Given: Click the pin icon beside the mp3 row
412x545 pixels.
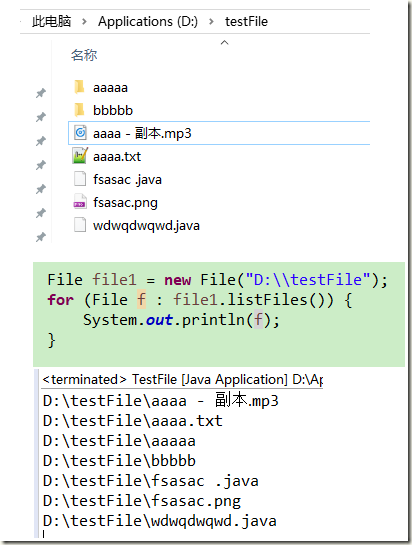Looking at the screenshot, I should pyautogui.click(x=41, y=141).
